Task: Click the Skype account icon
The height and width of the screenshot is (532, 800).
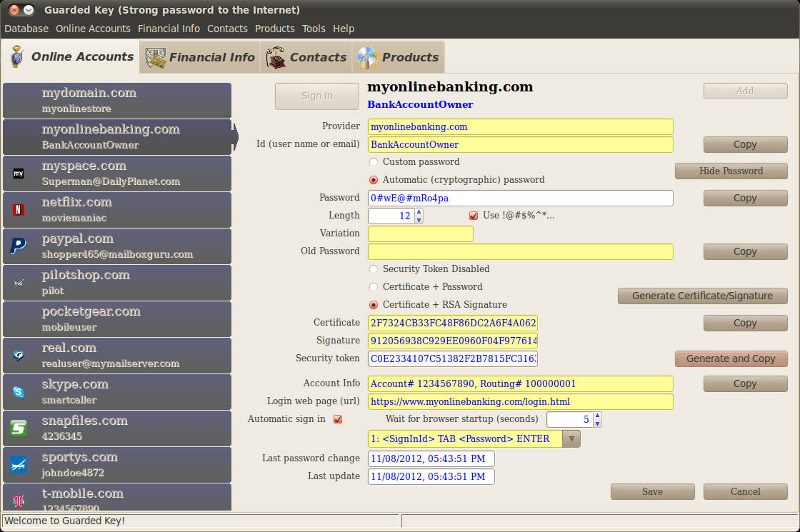Action: click(x=19, y=392)
